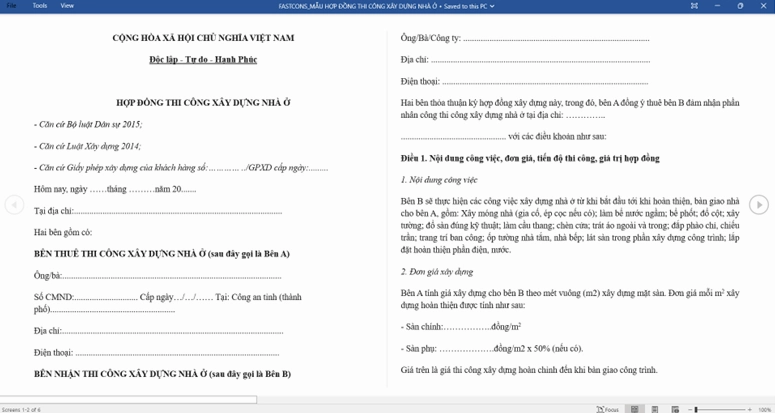Switch to Print Layout view icon

click(x=655, y=409)
